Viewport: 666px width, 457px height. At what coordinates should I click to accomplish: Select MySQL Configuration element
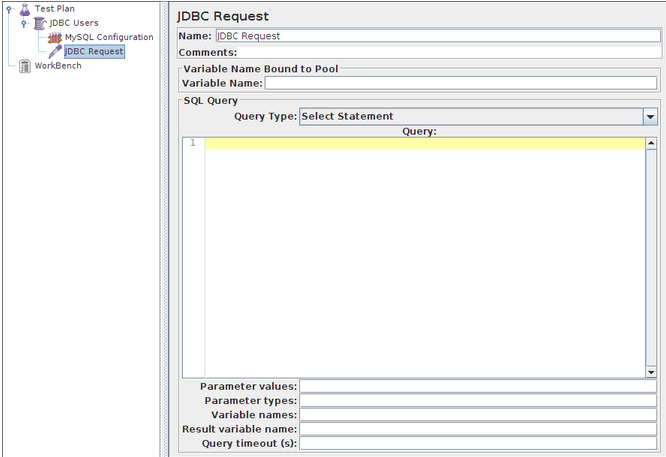pos(109,37)
